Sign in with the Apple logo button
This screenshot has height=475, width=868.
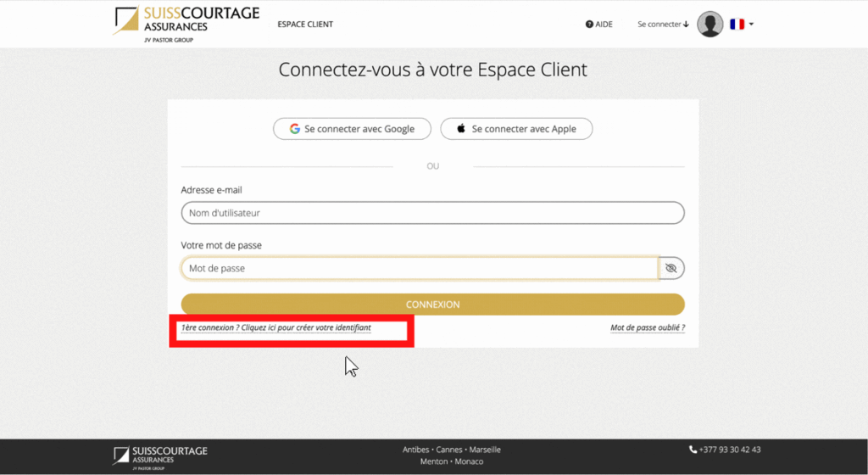click(x=516, y=129)
